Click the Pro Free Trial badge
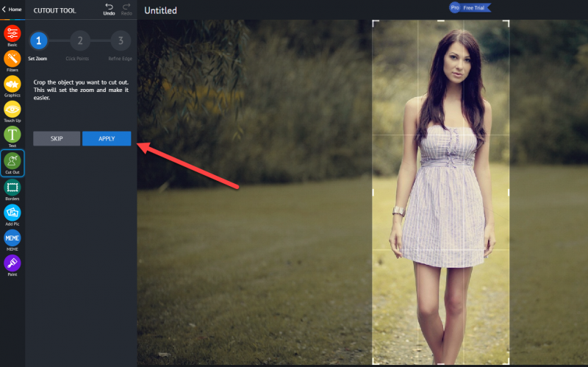Image resolution: width=588 pixels, height=367 pixels. (470, 7)
